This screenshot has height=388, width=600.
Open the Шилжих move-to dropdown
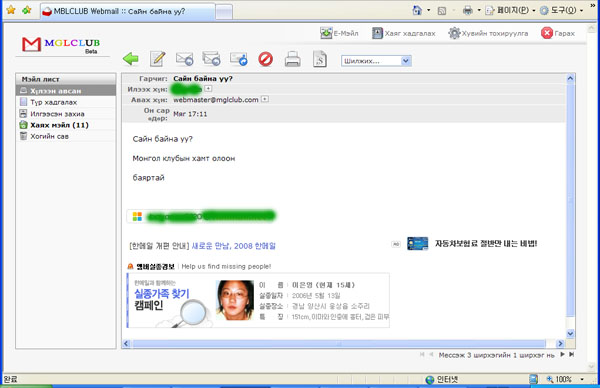tap(376, 61)
